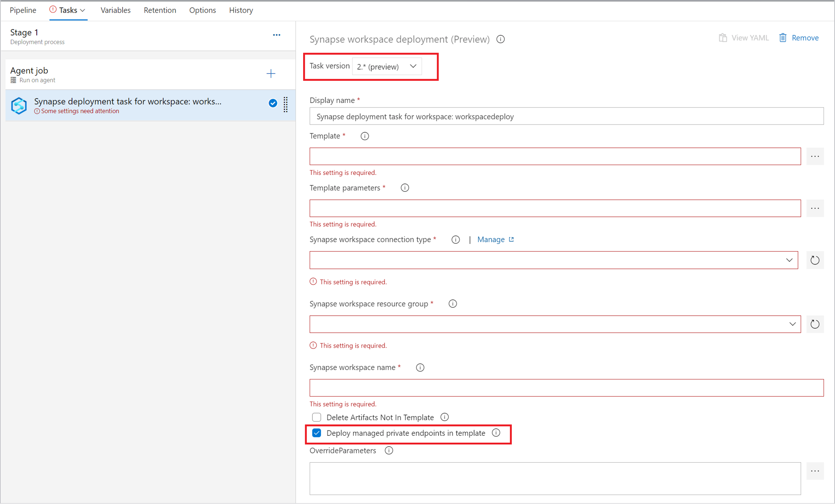Click the Agent job add task button
Screen dimensions: 835x504
click(x=270, y=74)
